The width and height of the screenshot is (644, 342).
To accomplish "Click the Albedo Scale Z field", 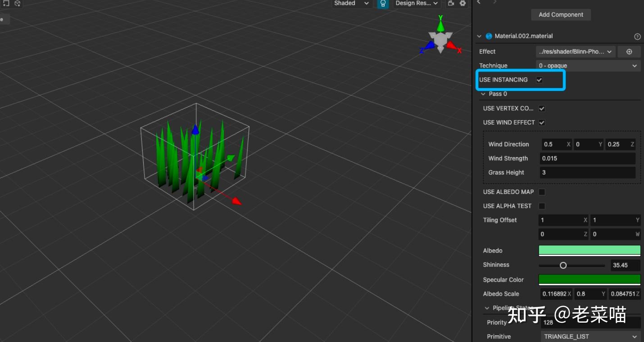I will tap(625, 294).
